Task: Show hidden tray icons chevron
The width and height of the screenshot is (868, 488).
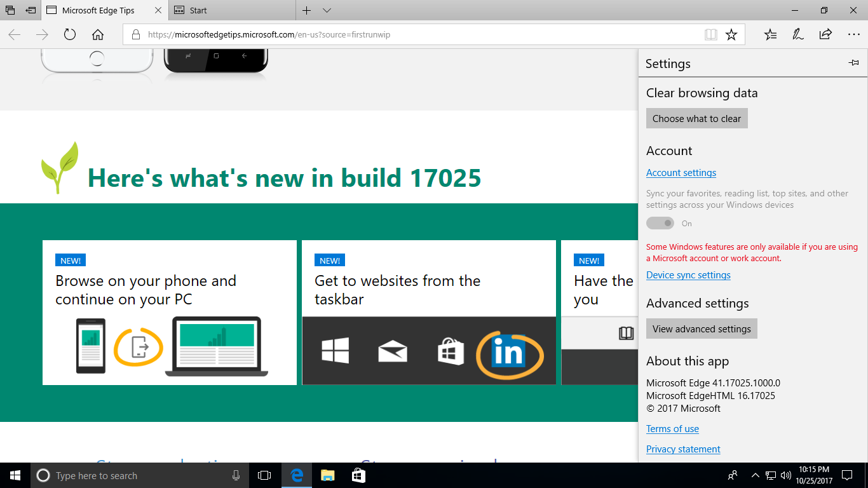Action: 756,475
